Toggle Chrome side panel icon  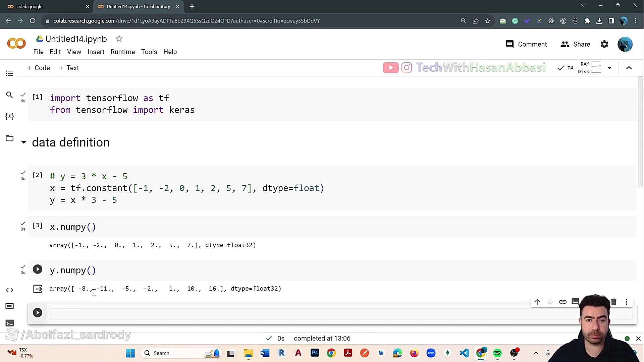[611, 21]
